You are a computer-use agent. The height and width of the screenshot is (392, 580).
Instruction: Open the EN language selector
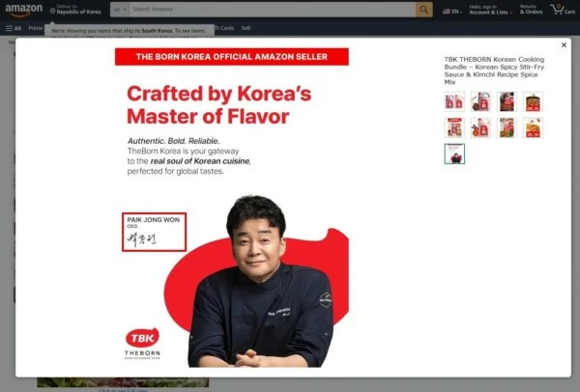(452, 12)
